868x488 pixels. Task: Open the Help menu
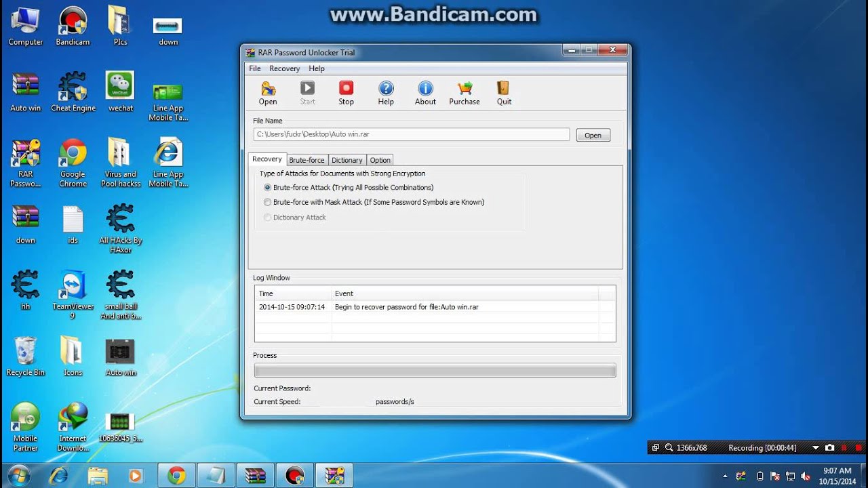click(317, 68)
